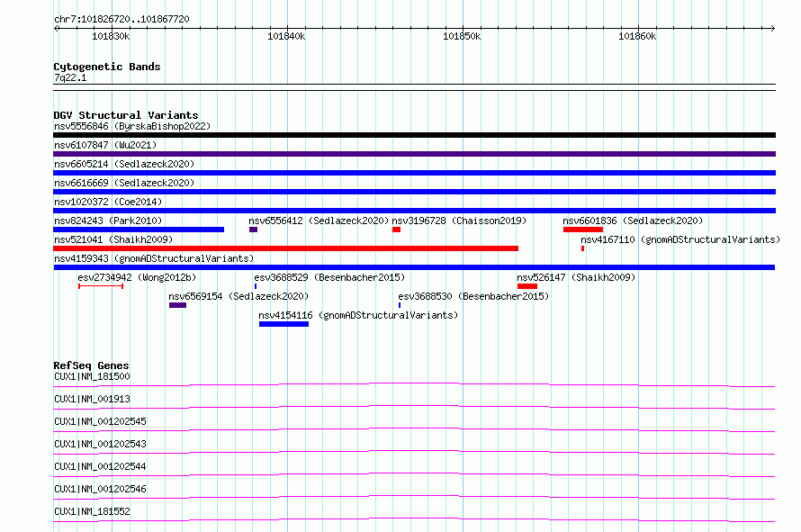This screenshot has width=801, height=532.
Task: Click the 7q22.1 band label
Action: [x=70, y=77]
